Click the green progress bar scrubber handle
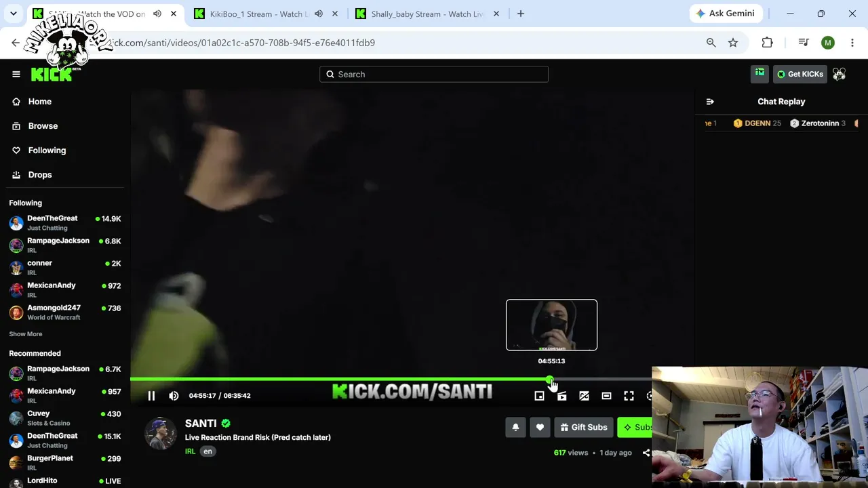This screenshot has width=868, height=488. pos(549,379)
